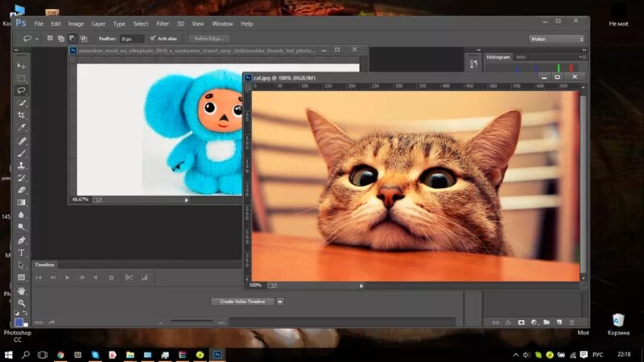This screenshot has width=644, height=362.
Task: Click the timeline zoom slider
Action: click(192, 321)
